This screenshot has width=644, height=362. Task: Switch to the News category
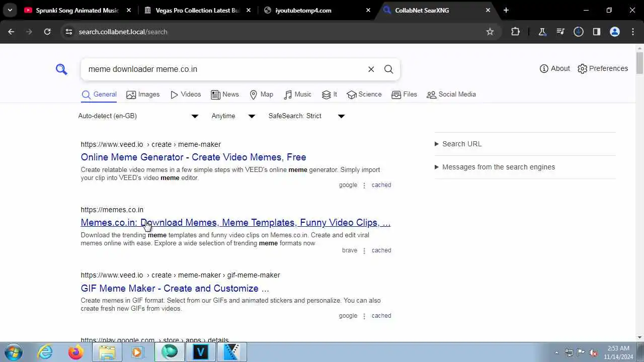pos(225,95)
